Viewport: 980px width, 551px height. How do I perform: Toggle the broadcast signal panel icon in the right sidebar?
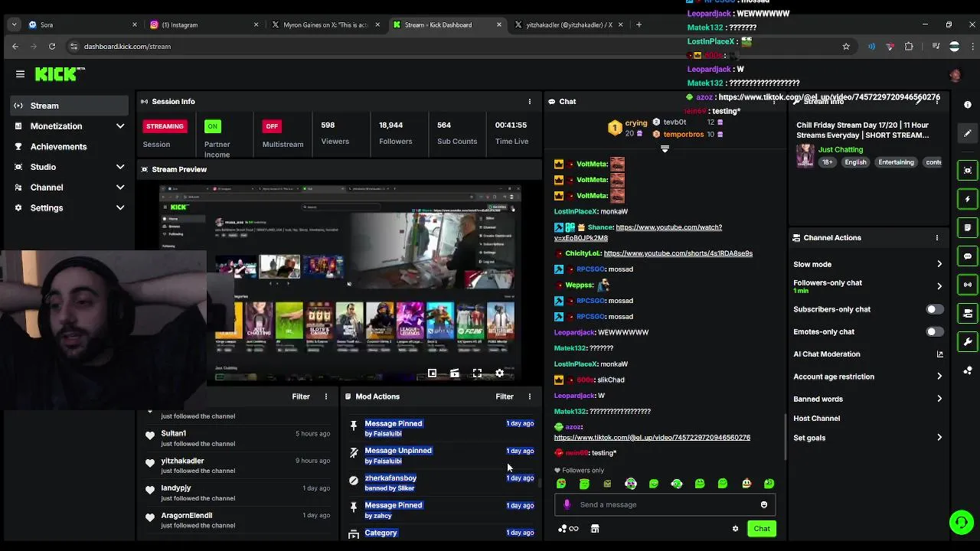[x=968, y=285]
